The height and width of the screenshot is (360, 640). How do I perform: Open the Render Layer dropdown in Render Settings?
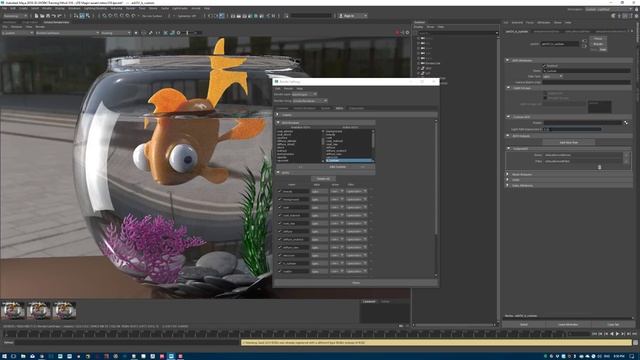coord(304,94)
